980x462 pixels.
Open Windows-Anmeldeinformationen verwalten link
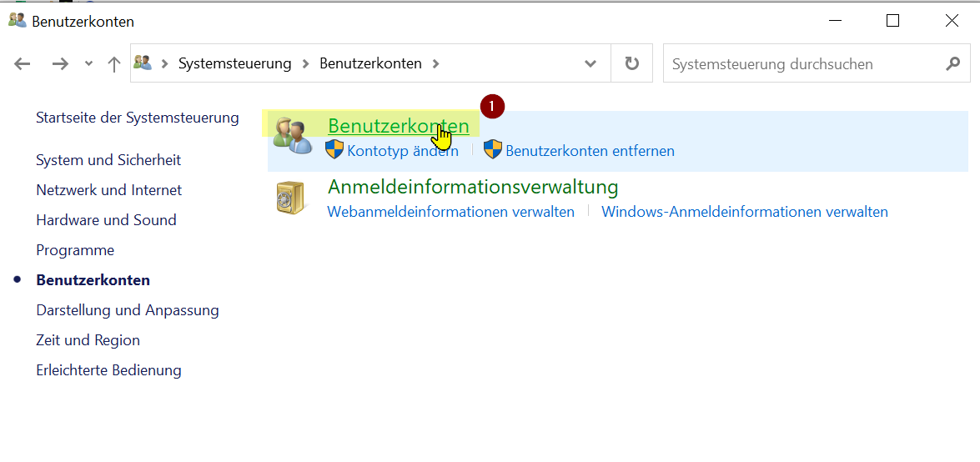pyautogui.click(x=744, y=212)
